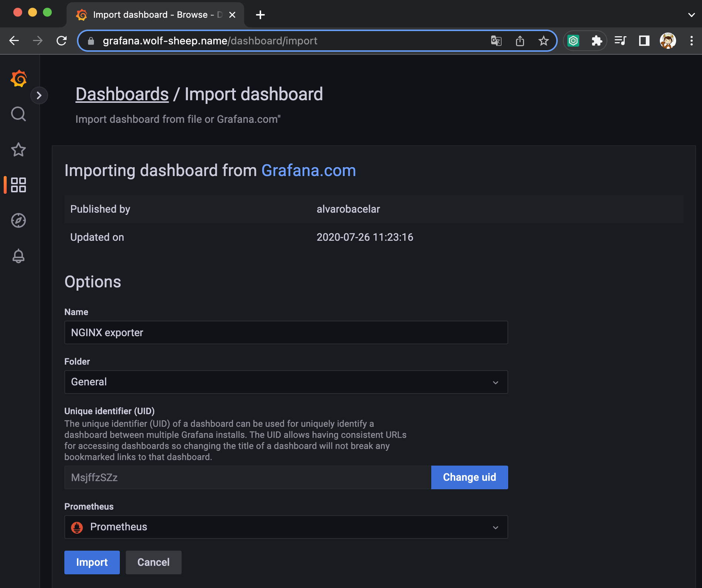Open the green hexagon extension

[x=573, y=41]
